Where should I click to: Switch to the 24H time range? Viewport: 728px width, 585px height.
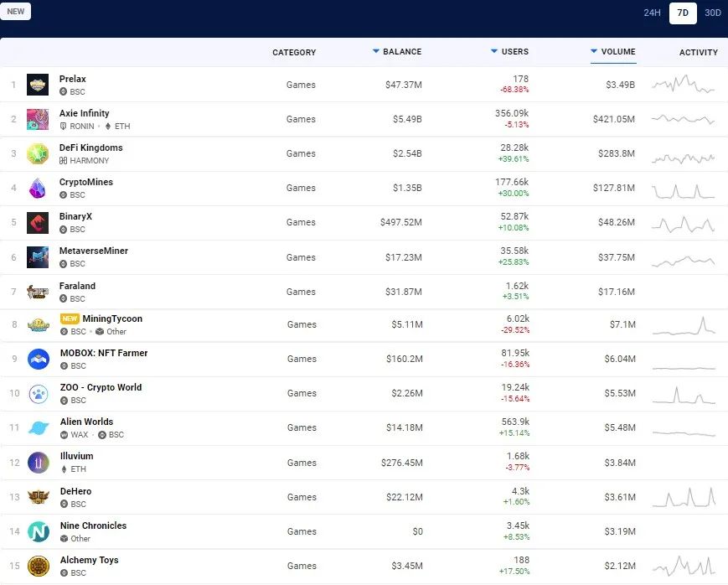coord(652,13)
